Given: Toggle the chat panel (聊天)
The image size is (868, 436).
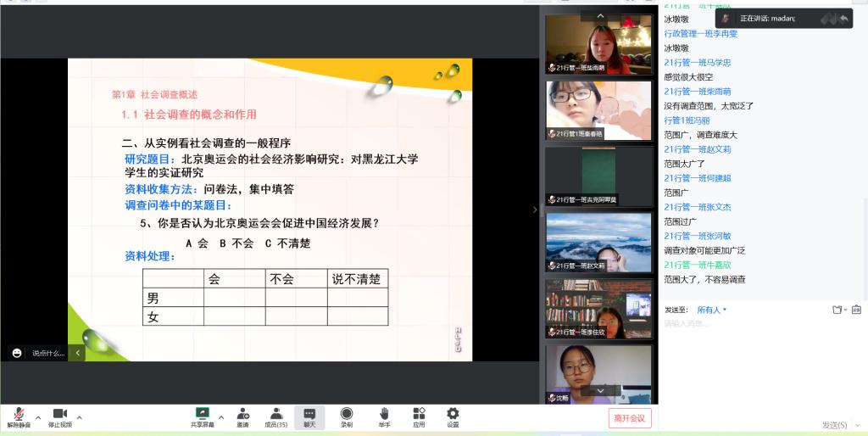Looking at the screenshot, I should pos(309,415).
